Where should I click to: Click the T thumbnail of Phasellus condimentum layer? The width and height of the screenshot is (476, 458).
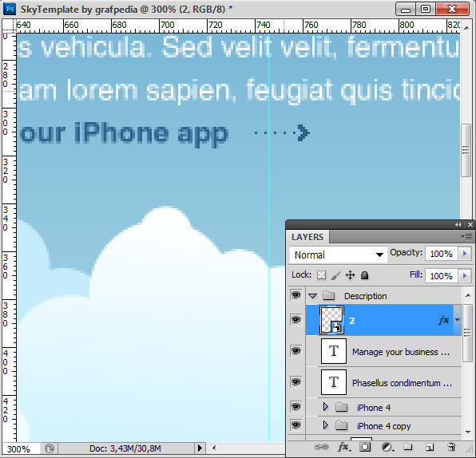334,382
